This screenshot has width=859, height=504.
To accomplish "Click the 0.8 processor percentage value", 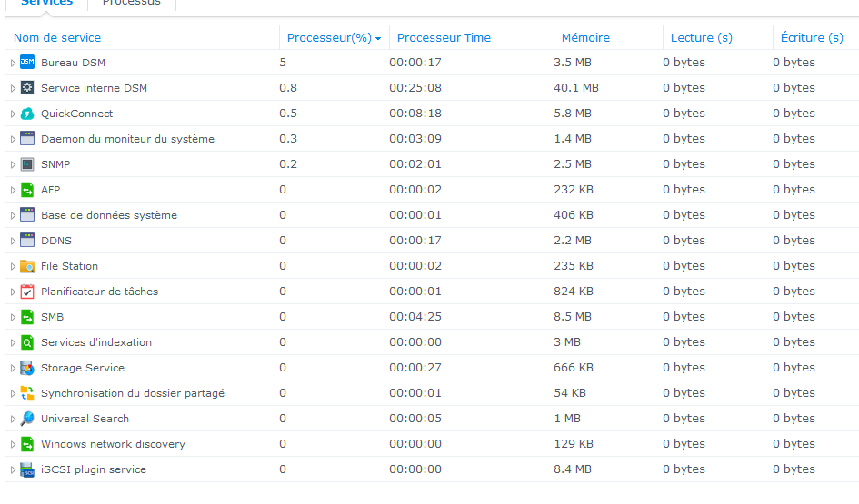I will tap(288, 87).
